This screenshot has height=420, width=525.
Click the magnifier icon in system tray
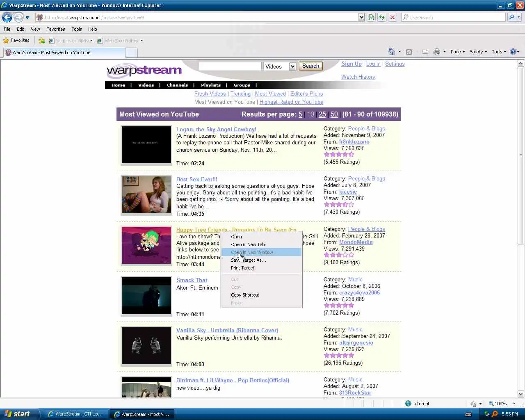495,414
